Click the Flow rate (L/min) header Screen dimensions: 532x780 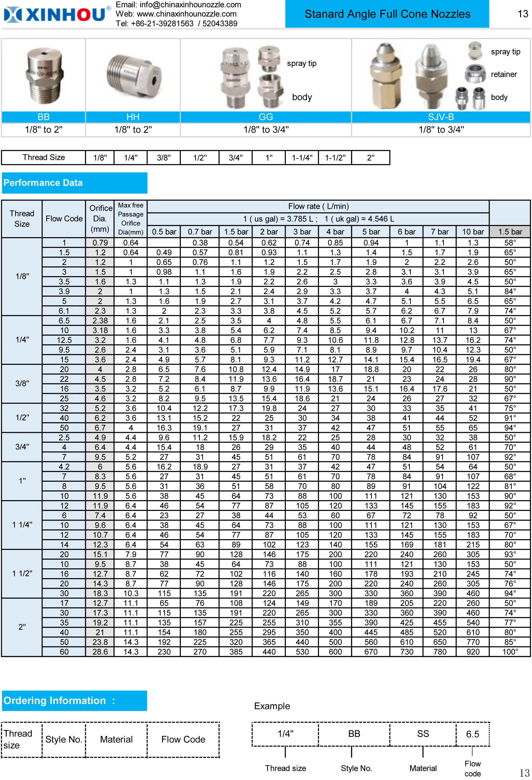coord(318,206)
